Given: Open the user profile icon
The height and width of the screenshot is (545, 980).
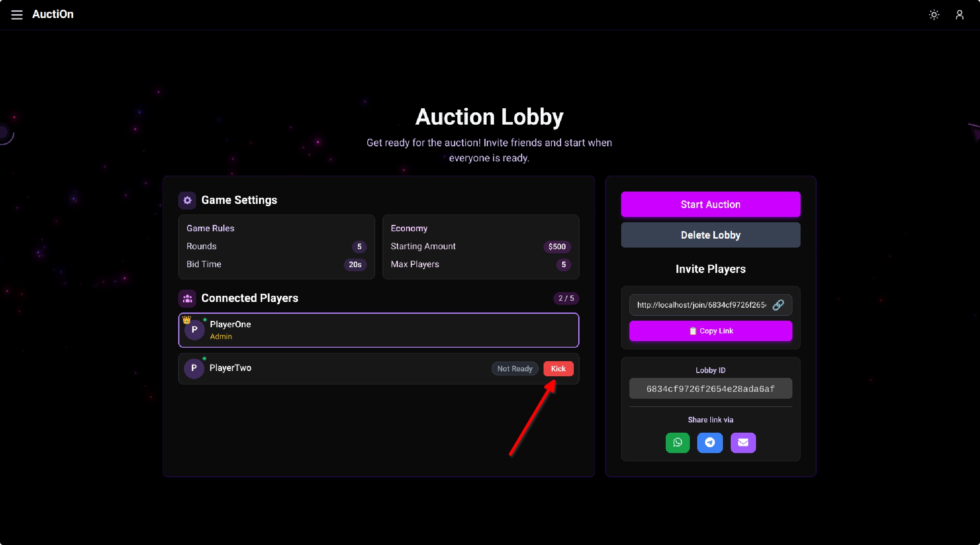Looking at the screenshot, I should pos(960,15).
